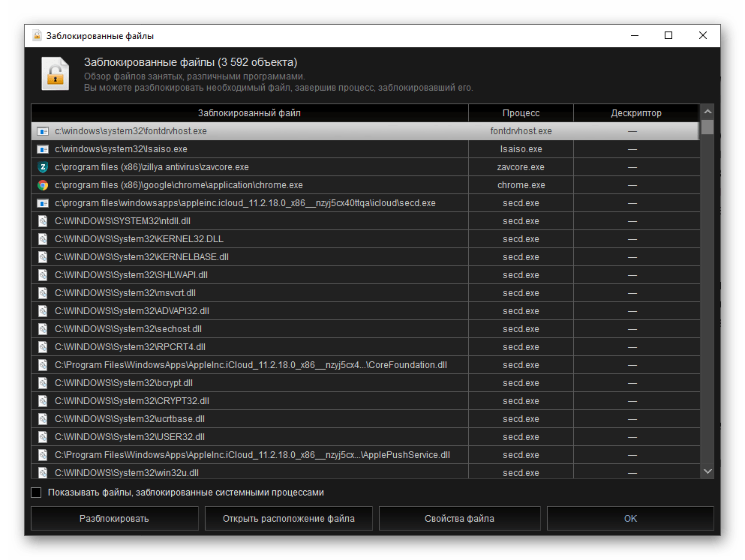Click the DLL icon beside win32u.dll
745x560 pixels.
point(43,473)
